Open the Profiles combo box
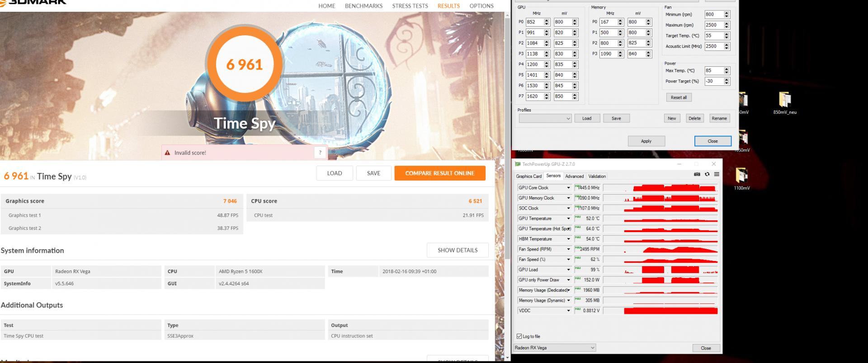The width and height of the screenshot is (868, 363). (x=545, y=118)
